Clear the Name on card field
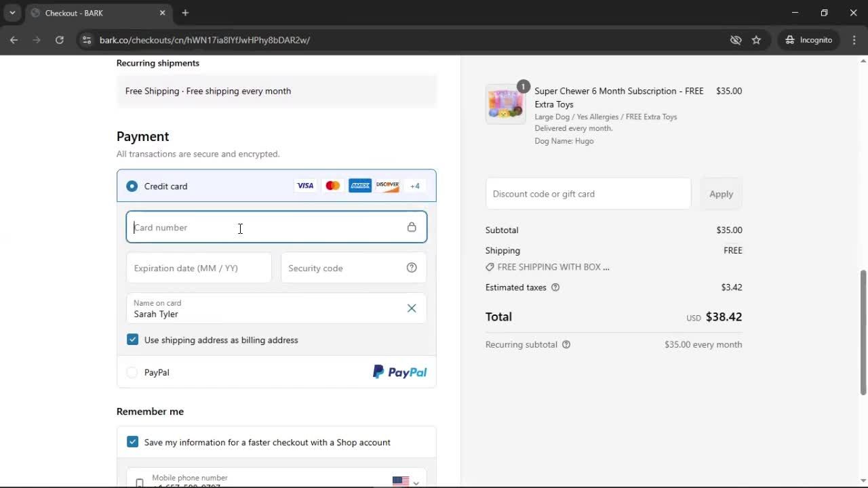 pos(412,308)
